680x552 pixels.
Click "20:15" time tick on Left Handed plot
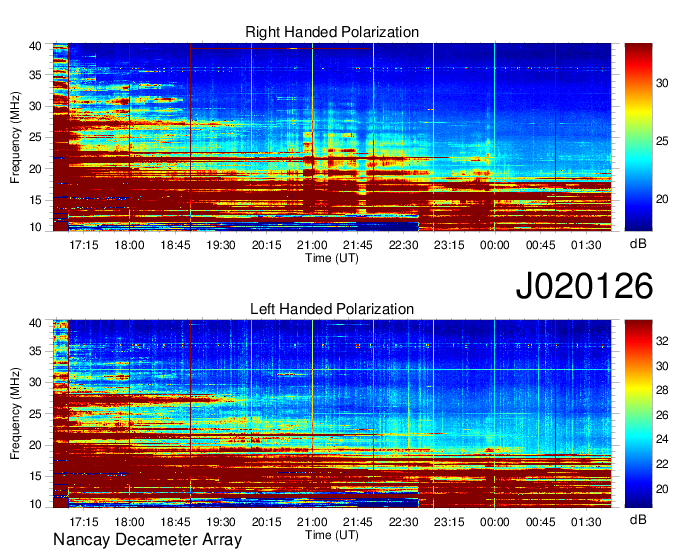266,522
